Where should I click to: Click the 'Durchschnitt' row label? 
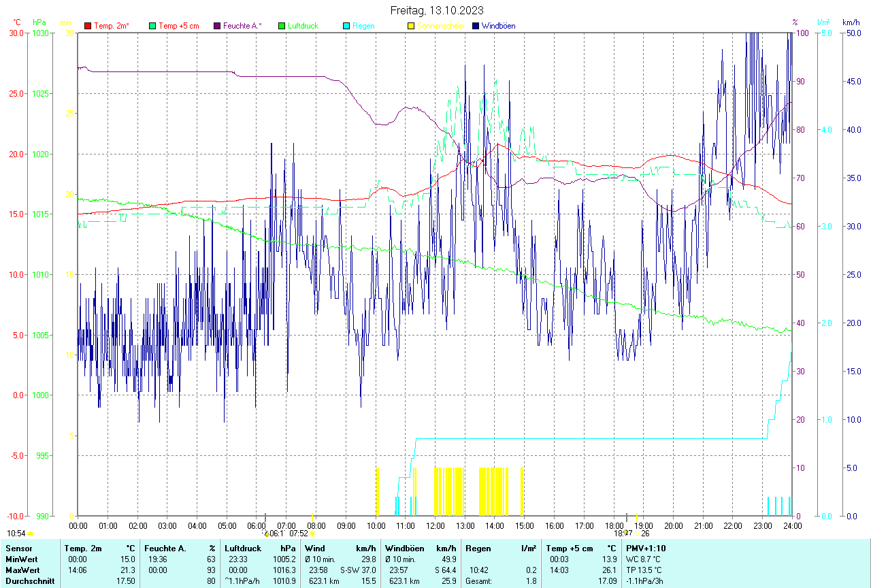pos(30,581)
